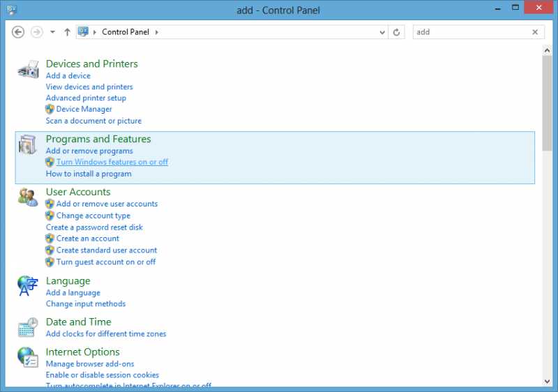This screenshot has width=558, height=392.
Task: Open Change account type link
Action: coord(93,216)
